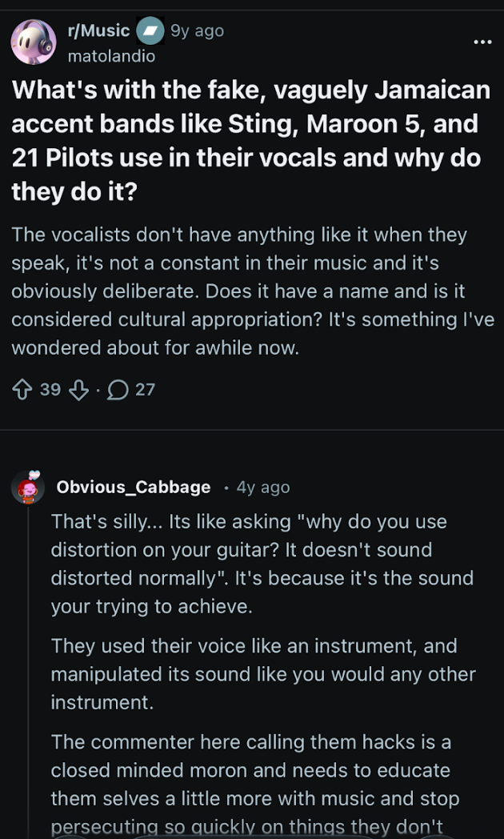Open Obvious_Cabbage's avatar image
Viewport: 504px width, 839px height.
tap(28, 487)
